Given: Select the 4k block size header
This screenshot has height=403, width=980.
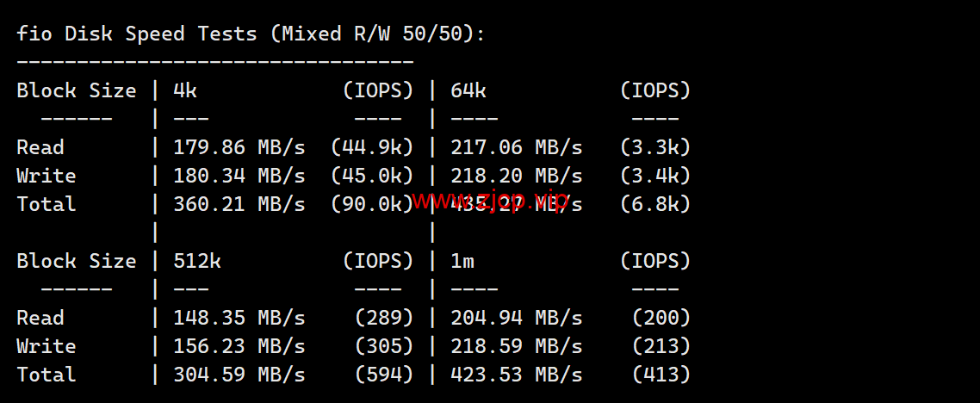Looking at the screenshot, I should click(x=185, y=90).
